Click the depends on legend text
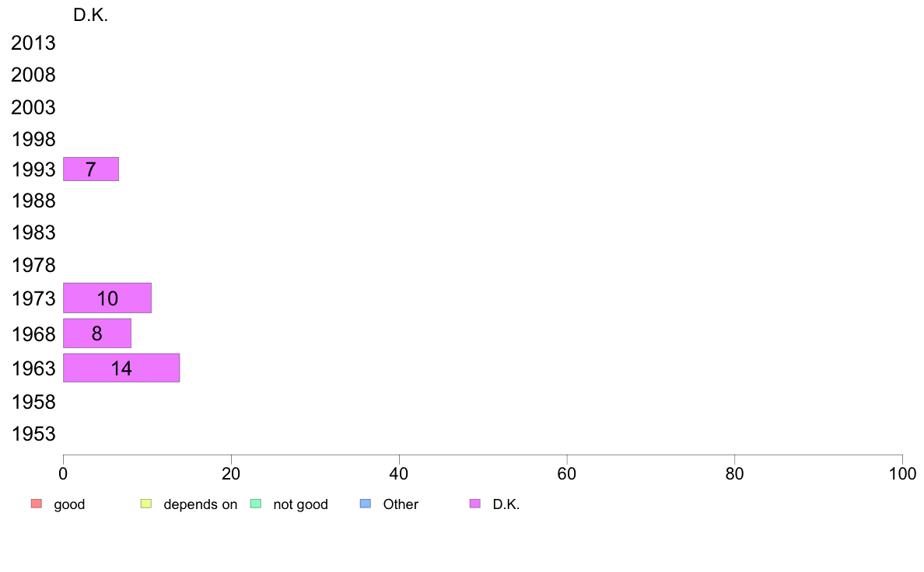 pyautogui.click(x=201, y=504)
